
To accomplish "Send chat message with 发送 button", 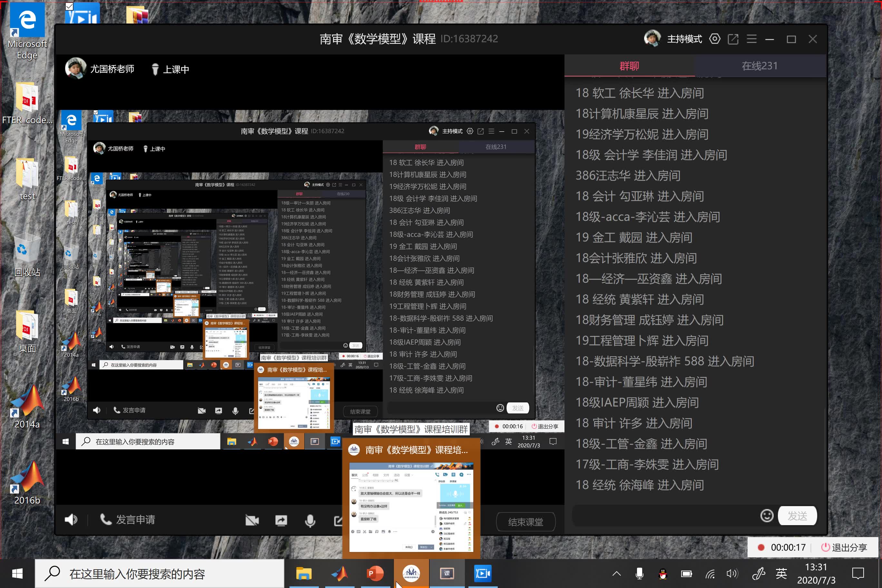I will (x=797, y=516).
